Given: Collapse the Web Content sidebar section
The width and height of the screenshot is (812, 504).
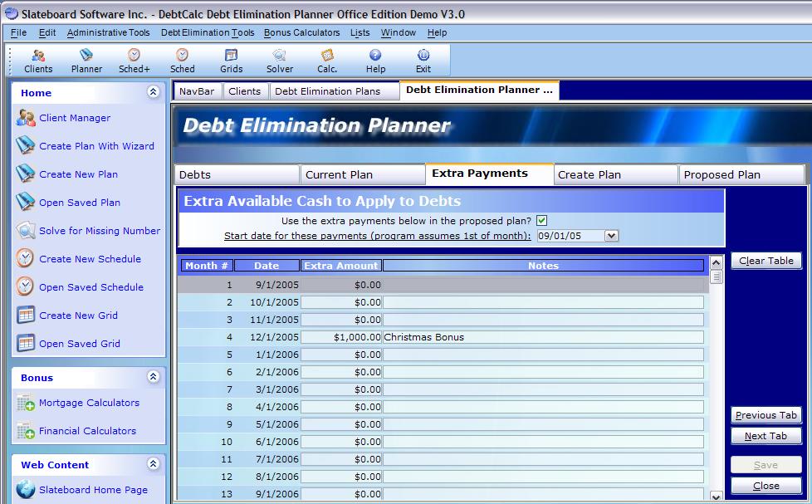Looking at the screenshot, I should pyautogui.click(x=153, y=464).
